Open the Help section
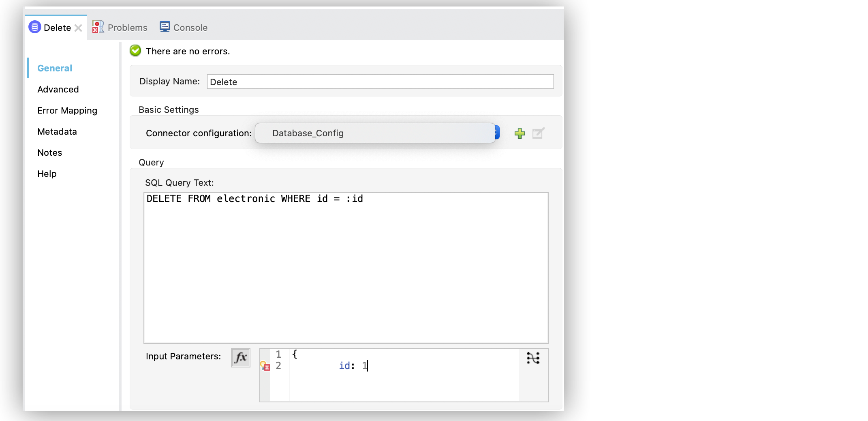868x421 pixels. 47,174
